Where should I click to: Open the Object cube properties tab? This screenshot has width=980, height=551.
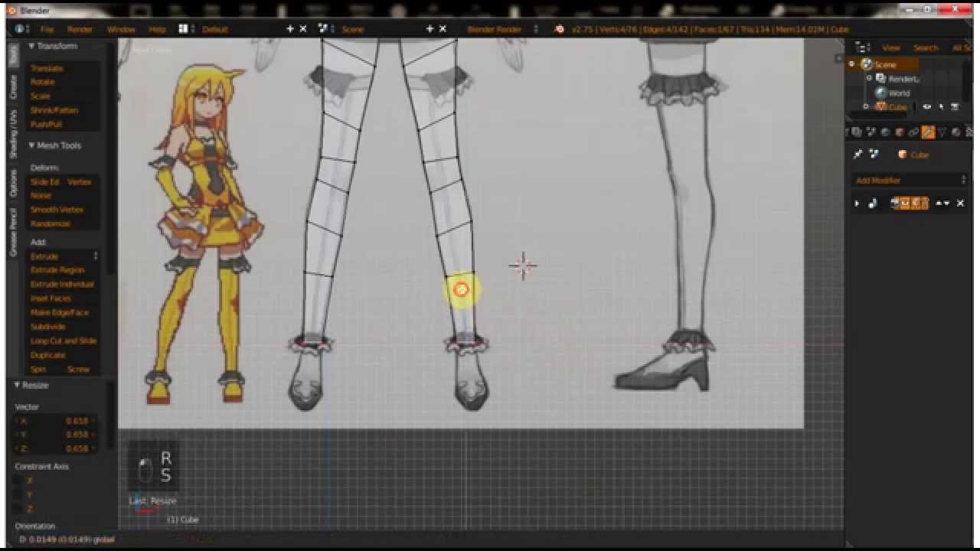tap(900, 132)
